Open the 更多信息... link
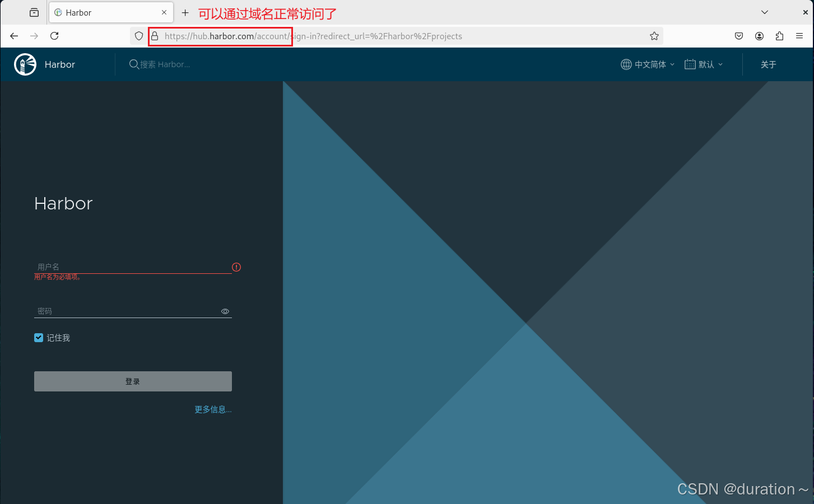The height and width of the screenshot is (504, 814). tap(213, 409)
